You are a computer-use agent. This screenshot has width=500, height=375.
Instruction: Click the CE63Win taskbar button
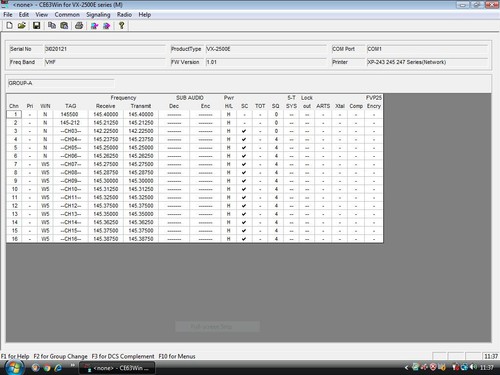click(117, 368)
